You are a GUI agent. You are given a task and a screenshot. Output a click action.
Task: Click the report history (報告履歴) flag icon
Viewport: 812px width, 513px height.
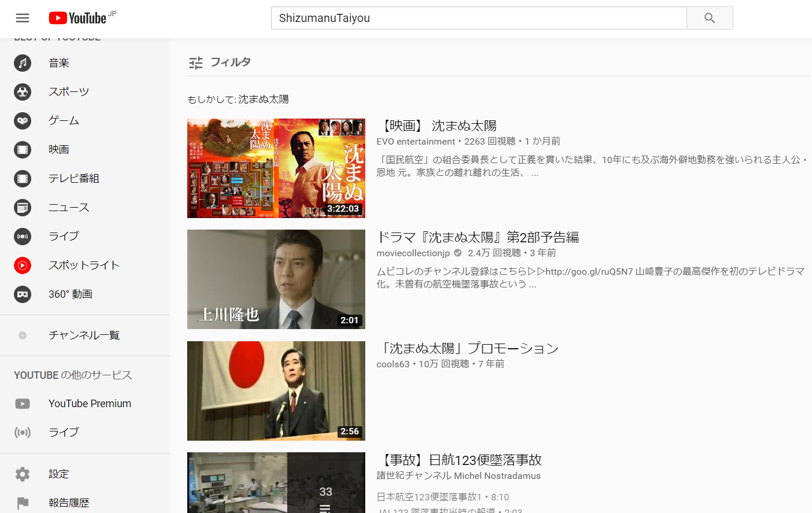[x=23, y=503]
